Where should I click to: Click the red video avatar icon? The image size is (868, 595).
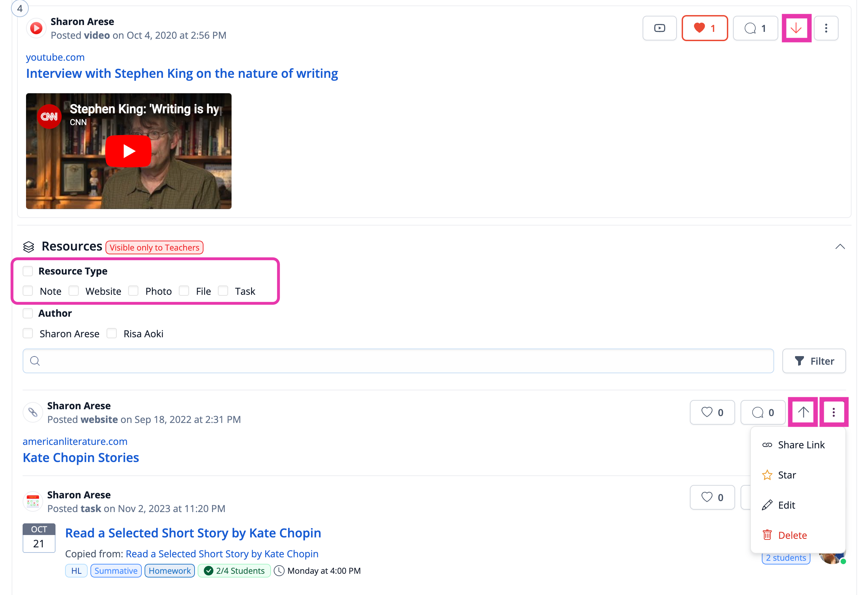coord(36,28)
